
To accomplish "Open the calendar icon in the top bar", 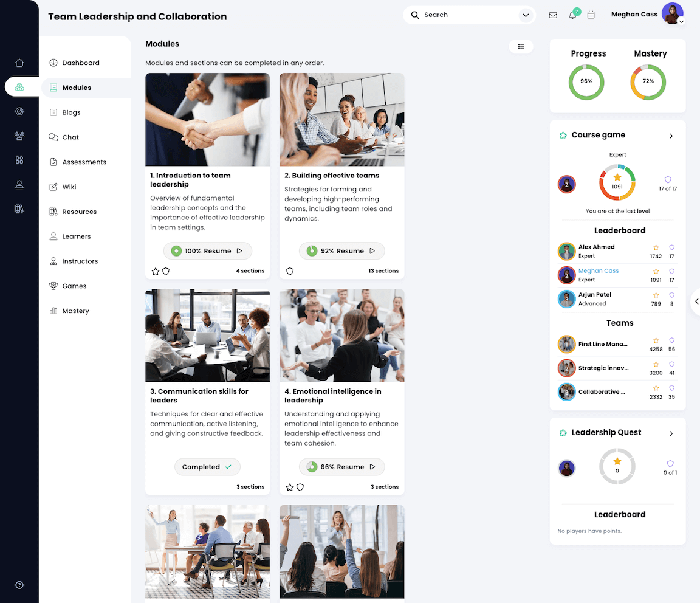I will tap(591, 14).
